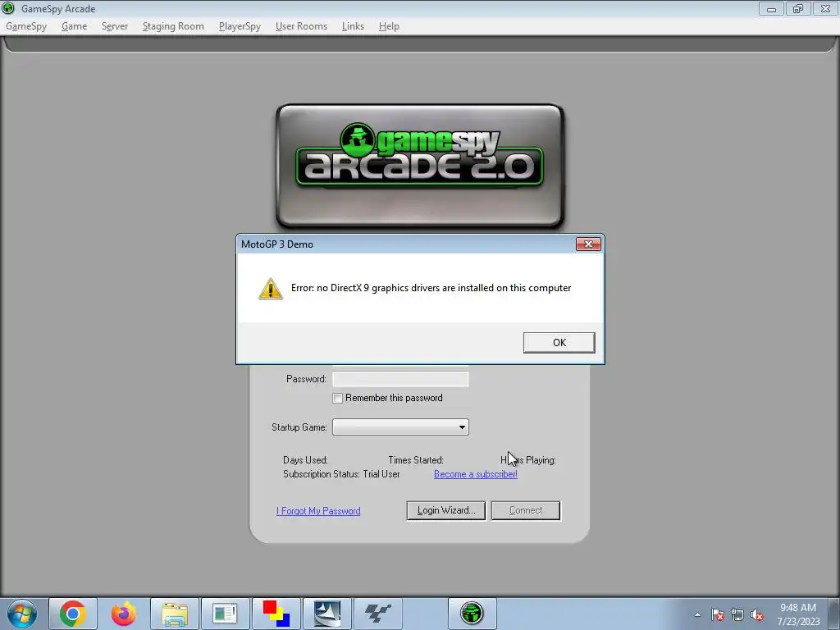Open the Help menu
The image size is (840, 630).
point(388,26)
